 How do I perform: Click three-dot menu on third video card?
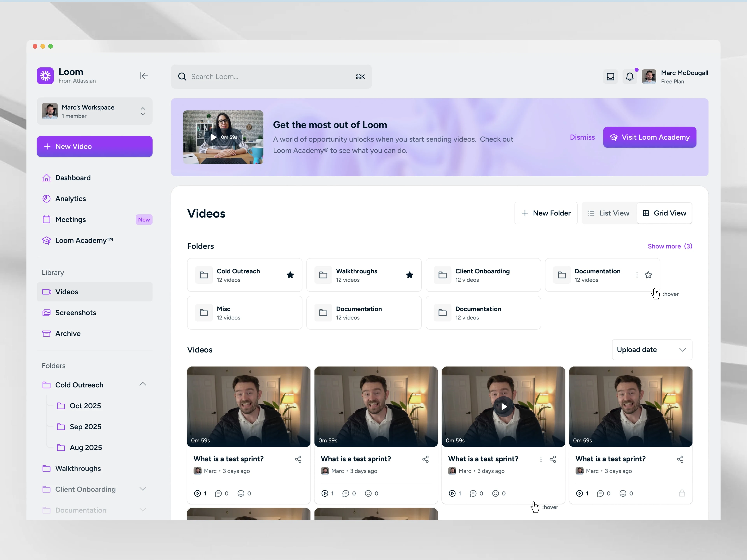[541, 459]
